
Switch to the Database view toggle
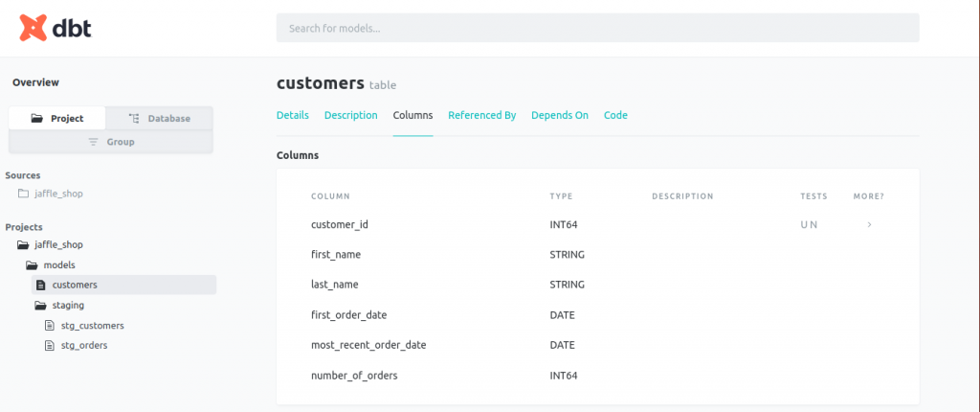click(159, 118)
